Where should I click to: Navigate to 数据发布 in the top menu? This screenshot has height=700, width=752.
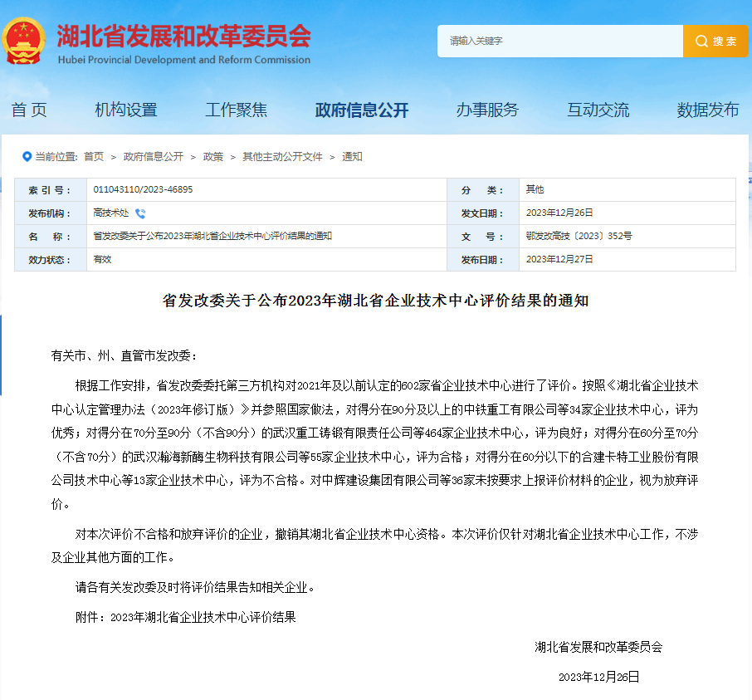pos(707,110)
